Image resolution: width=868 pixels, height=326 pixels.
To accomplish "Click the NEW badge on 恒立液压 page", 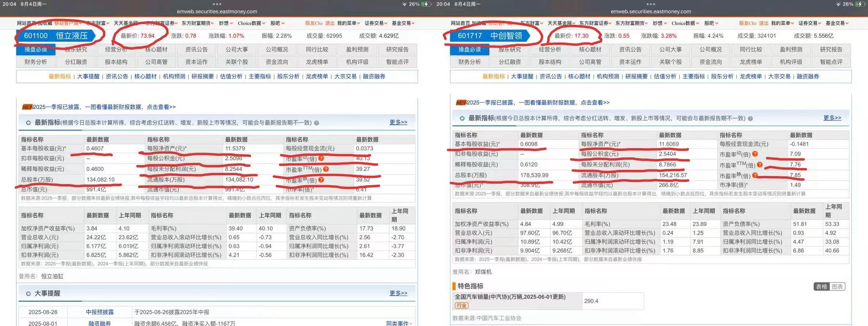I will 27,107.
